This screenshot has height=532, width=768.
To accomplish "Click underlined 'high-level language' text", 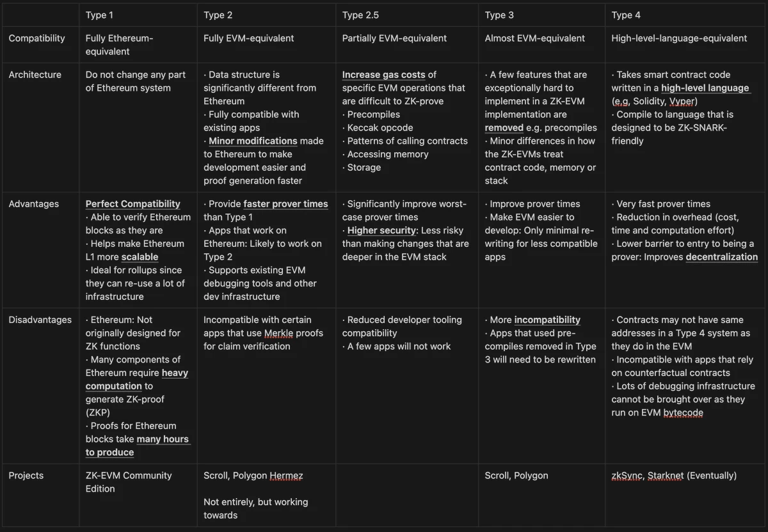I will point(705,88).
